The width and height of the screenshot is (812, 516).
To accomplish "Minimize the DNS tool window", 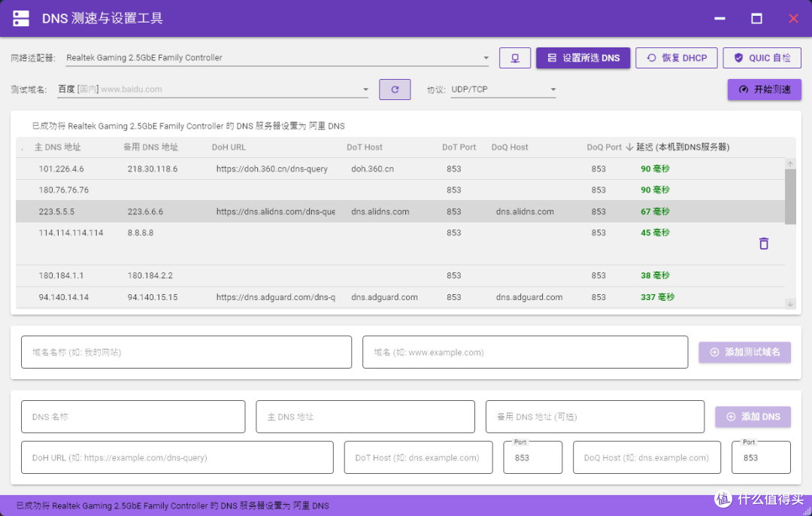I will click(x=720, y=18).
